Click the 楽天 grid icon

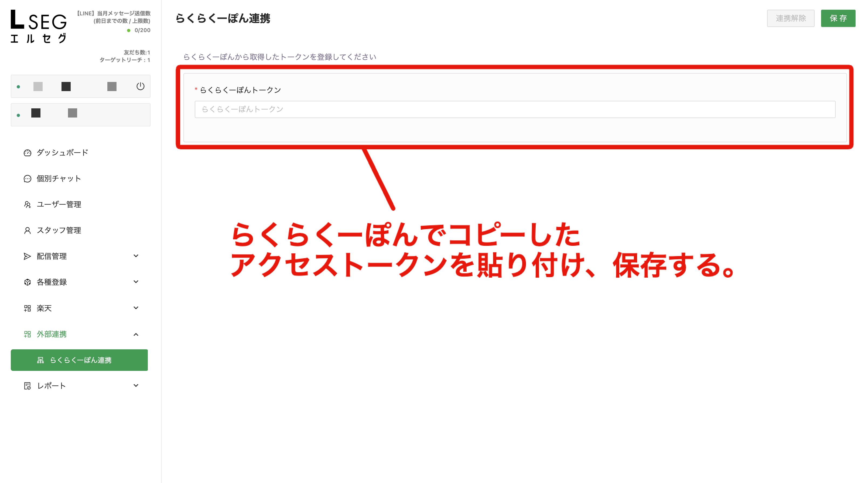pyautogui.click(x=27, y=308)
